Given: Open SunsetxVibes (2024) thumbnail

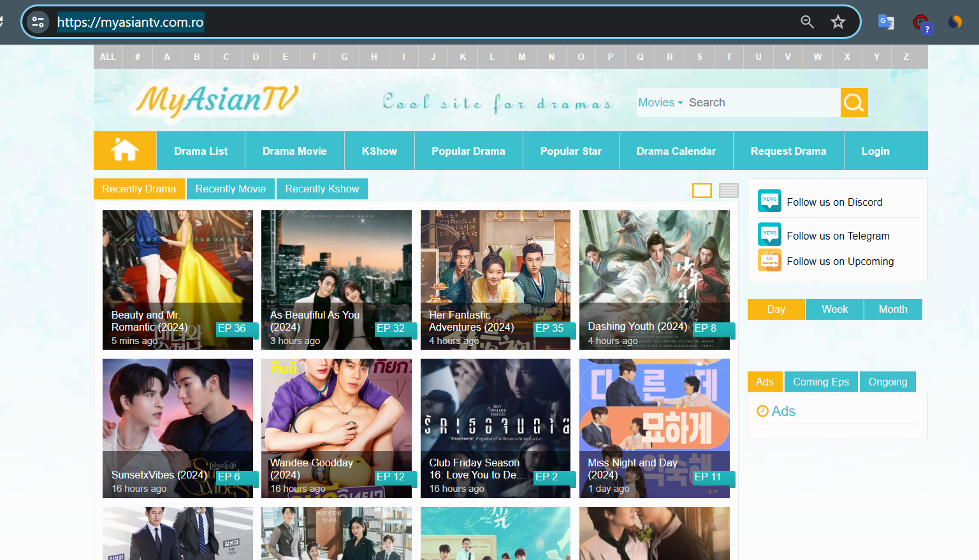Looking at the screenshot, I should point(178,428).
